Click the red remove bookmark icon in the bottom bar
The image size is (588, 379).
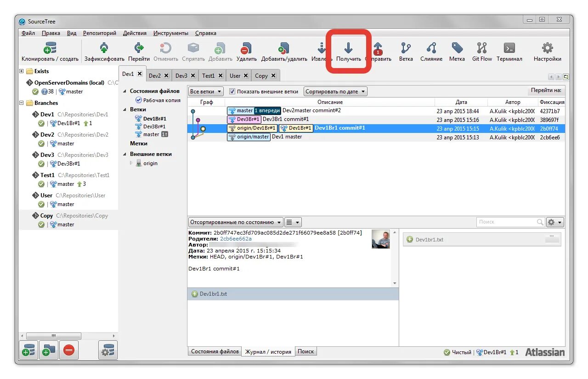[x=68, y=350]
